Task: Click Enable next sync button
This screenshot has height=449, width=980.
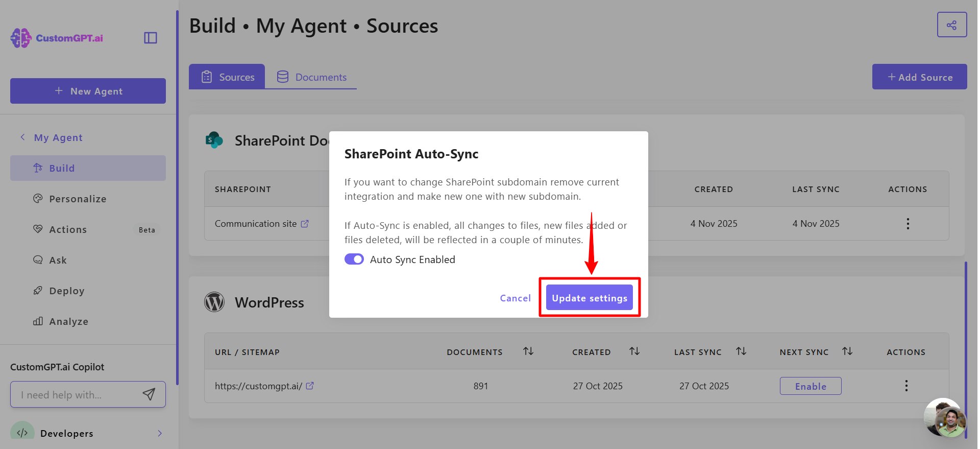Action: point(811,386)
